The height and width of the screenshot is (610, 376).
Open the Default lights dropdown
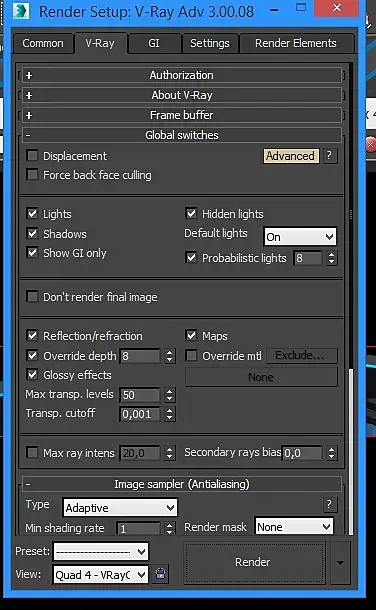[300, 237]
